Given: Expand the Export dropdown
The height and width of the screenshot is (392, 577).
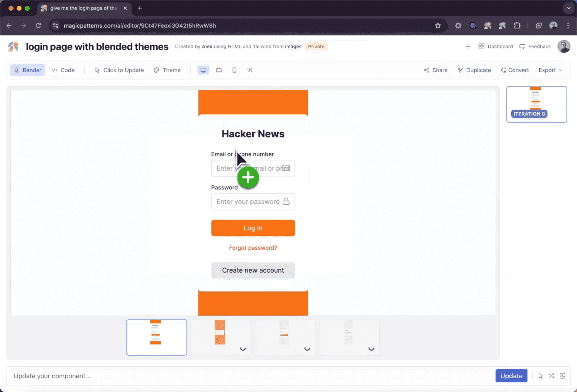Looking at the screenshot, I should [x=550, y=70].
